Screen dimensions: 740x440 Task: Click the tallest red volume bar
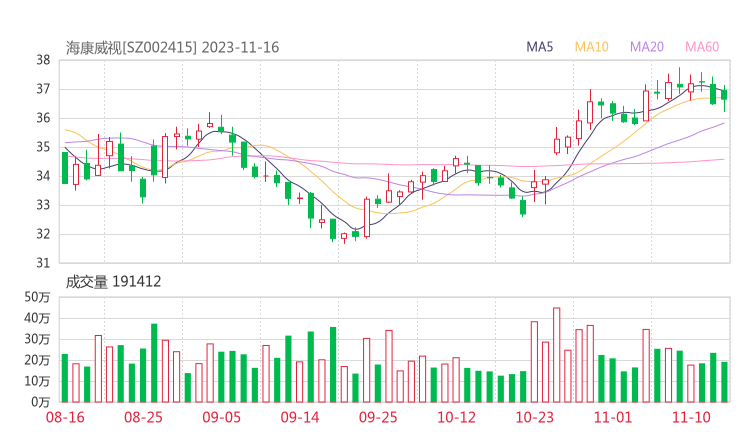click(x=556, y=354)
